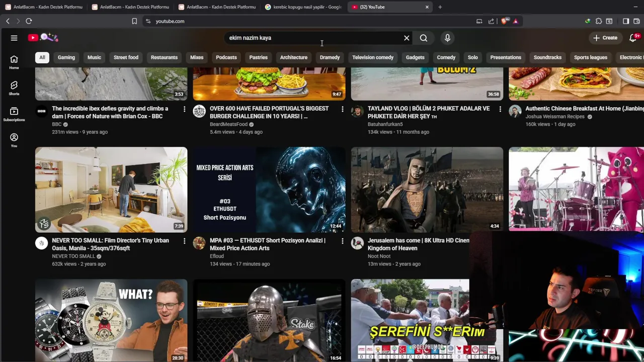Open the armored knight Stake thumbnail
This screenshot has height=362, width=644.
click(x=269, y=320)
